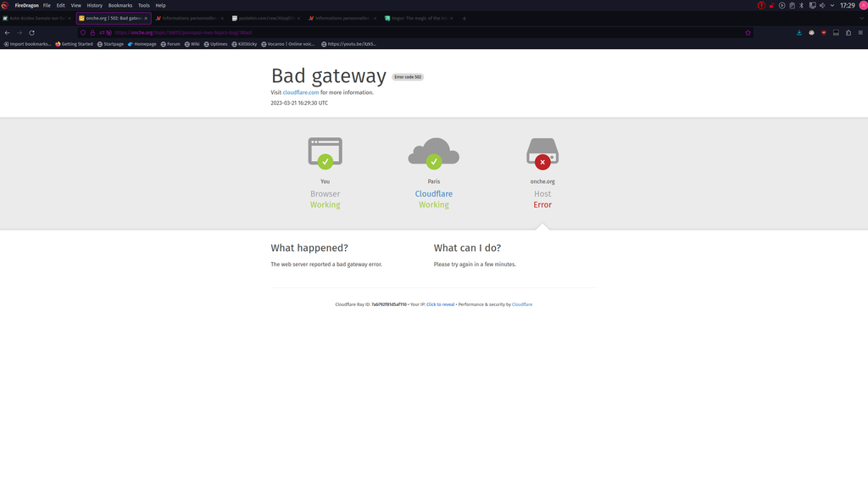The width and height of the screenshot is (868, 489).
Task: Open the Import bookmarks toolbar item
Action: click(x=27, y=44)
